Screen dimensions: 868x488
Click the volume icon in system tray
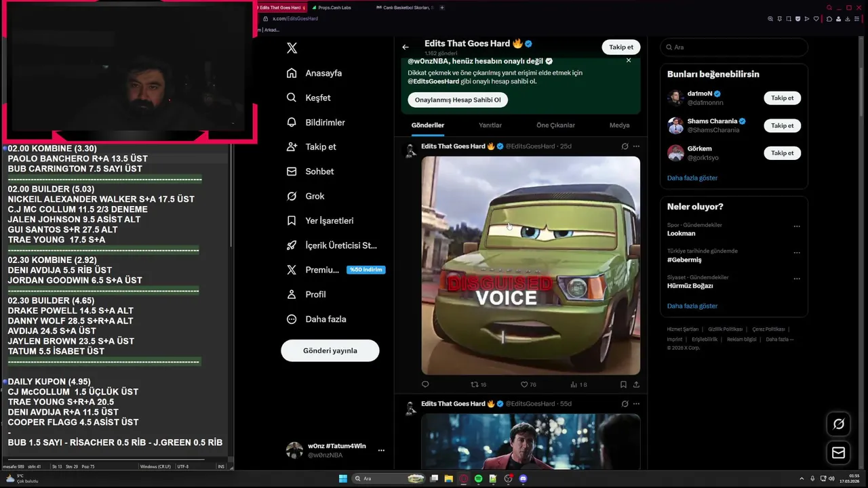833,479
